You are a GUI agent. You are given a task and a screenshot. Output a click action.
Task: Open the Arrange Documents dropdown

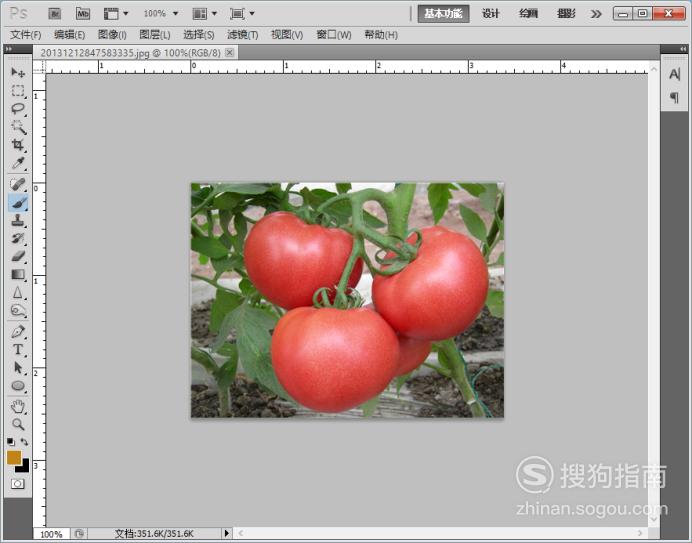[204, 14]
